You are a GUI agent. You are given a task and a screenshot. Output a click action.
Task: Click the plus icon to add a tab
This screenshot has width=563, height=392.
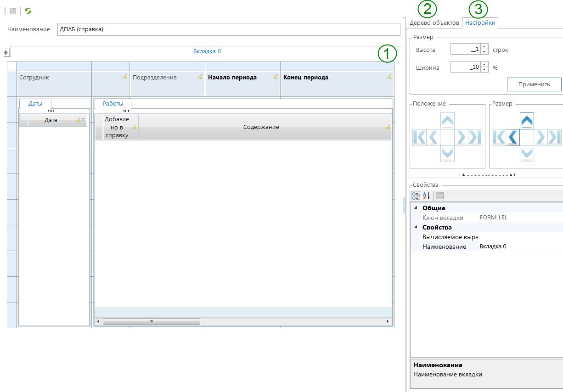tap(6, 53)
